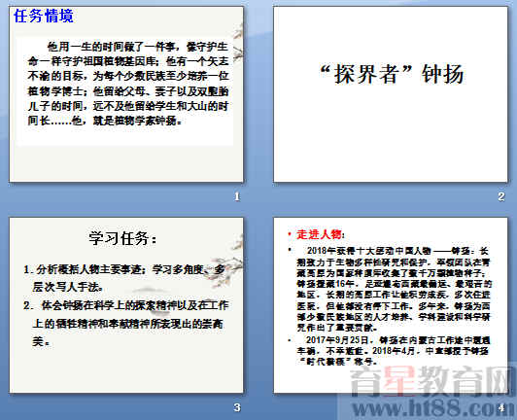
Task: Select slide 2 titled "探界者" 钟扬
Action: pos(391,94)
